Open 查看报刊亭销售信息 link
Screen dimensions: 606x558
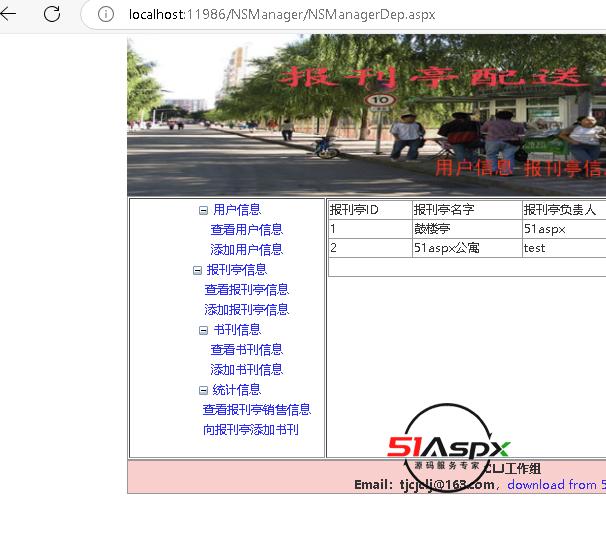(256, 410)
